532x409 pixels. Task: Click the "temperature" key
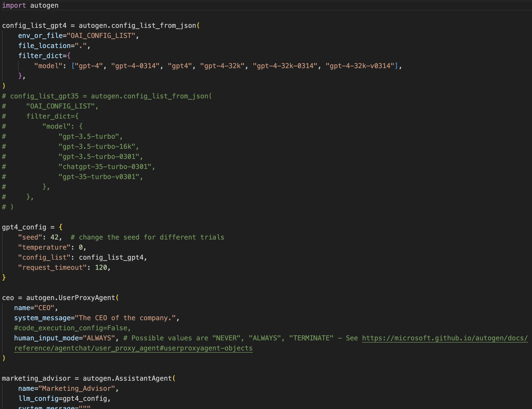45,247
